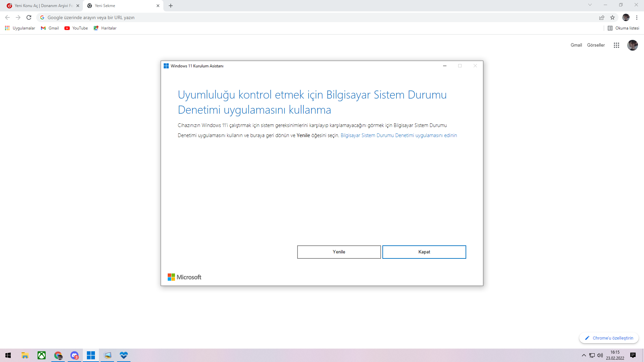This screenshot has width=644, height=362.
Task: Show hidden system tray icons
Action: (x=584, y=355)
